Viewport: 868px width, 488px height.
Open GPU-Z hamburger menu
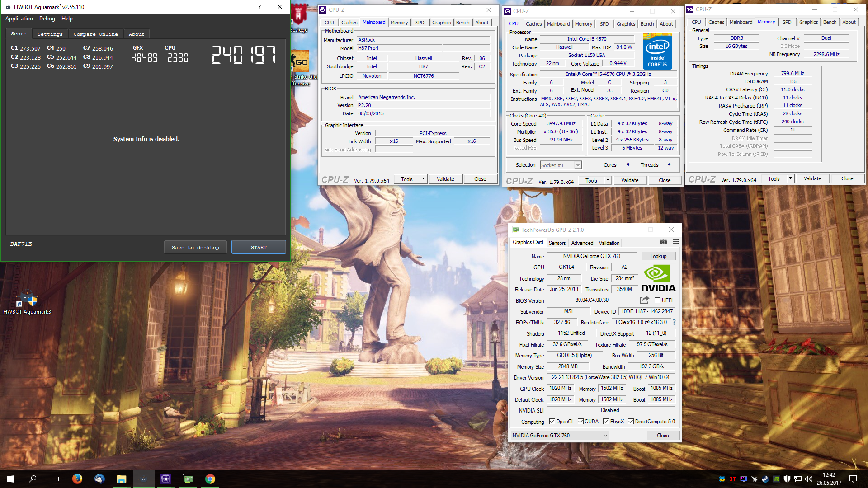675,242
